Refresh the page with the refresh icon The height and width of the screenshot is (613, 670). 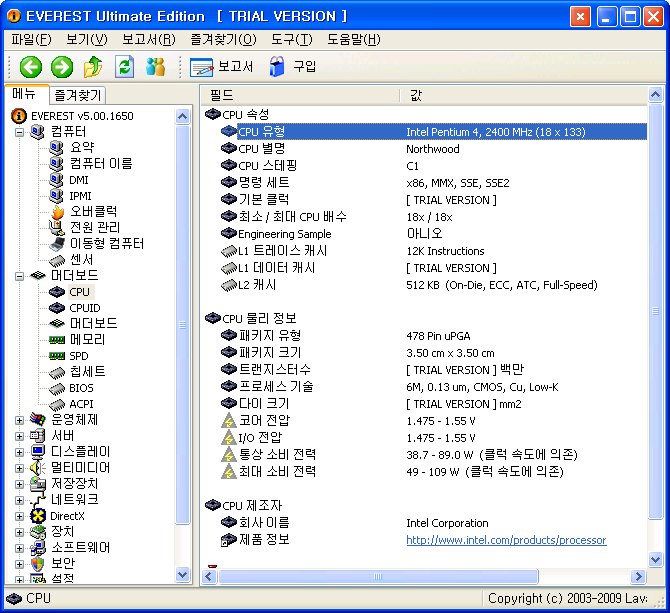click(124, 67)
